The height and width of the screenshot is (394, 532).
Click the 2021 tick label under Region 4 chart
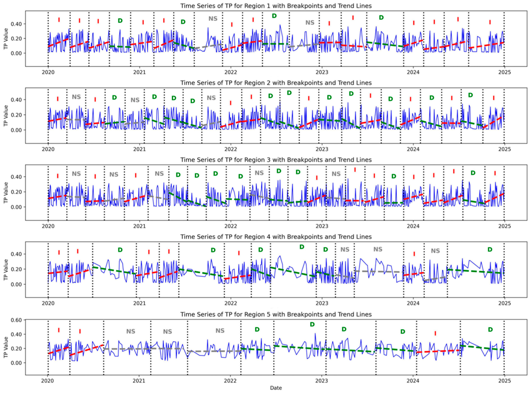(x=139, y=303)
